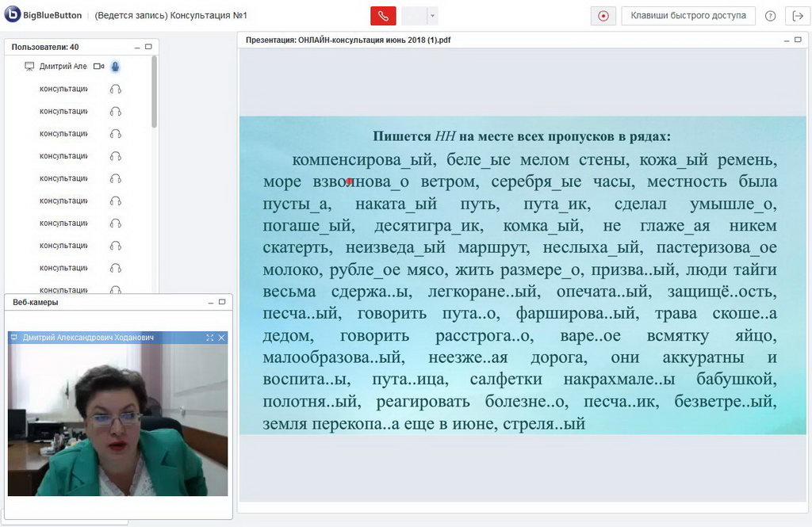Open the help question mark icon
Image resolution: width=812 pixels, height=527 pixels.
point(770,16)
